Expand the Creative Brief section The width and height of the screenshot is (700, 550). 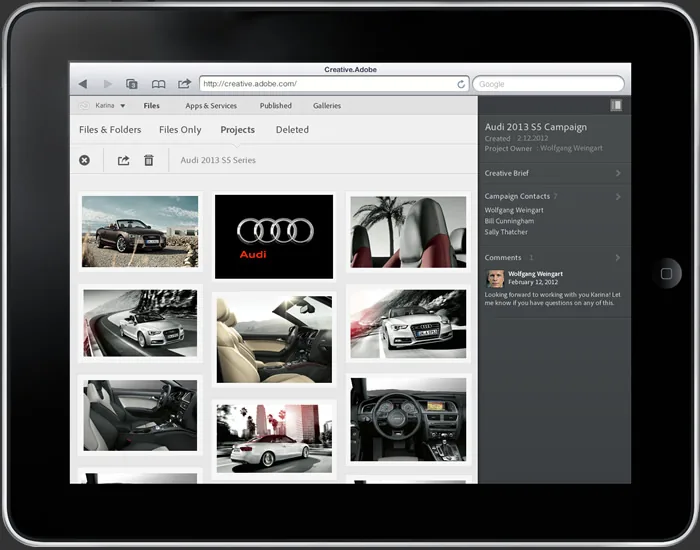click(553, 173)
